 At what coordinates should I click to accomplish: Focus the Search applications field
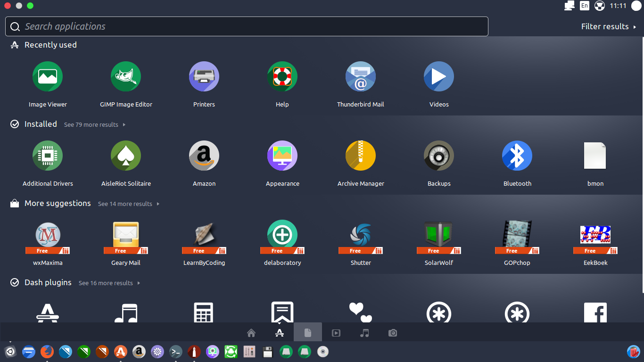point(247,26)
